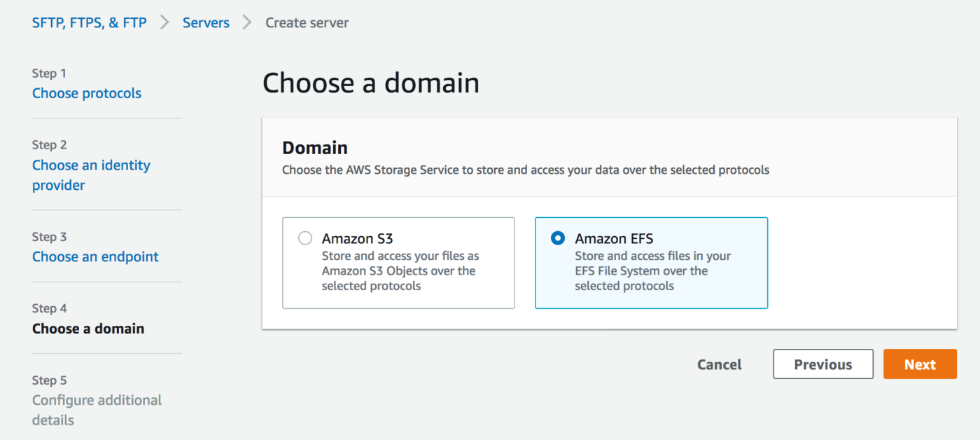Select Step 4 Choose a domain
Image resolution: width=980 pixels, height=440 pixels.
(x=87, y=328)
